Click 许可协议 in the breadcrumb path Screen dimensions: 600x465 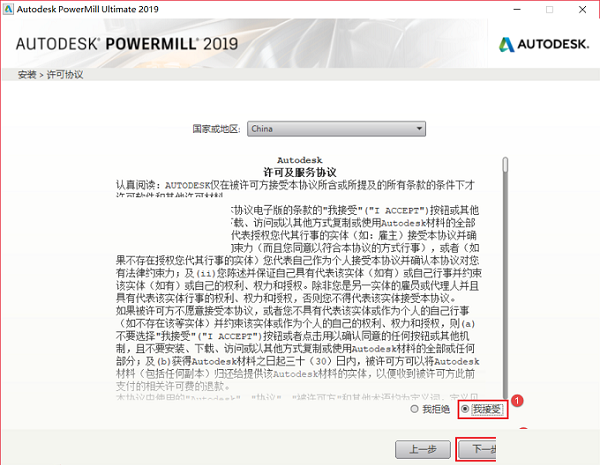65,76
